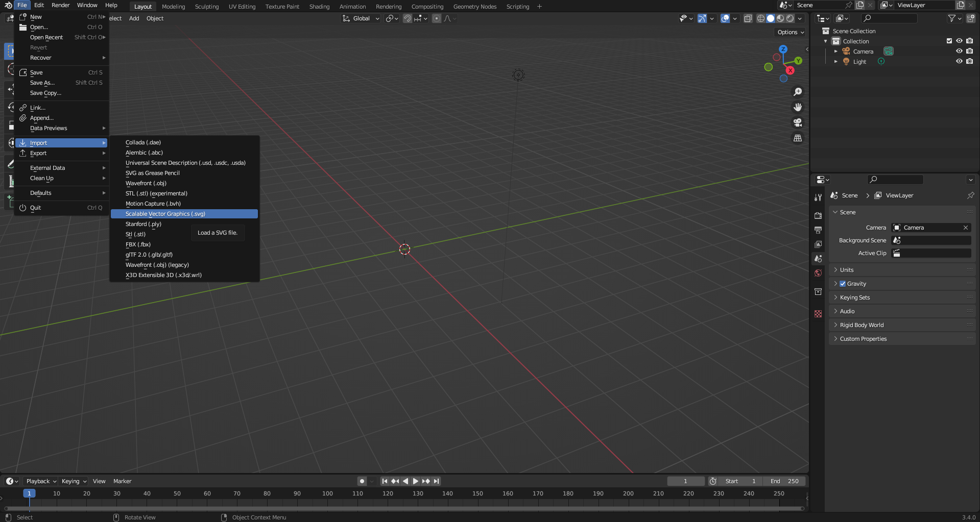The height and width of the screenshot is (522, 980).
Task: Switch to wireframe viewport shading
Action: pyautogui.click(x=760, y=18)
